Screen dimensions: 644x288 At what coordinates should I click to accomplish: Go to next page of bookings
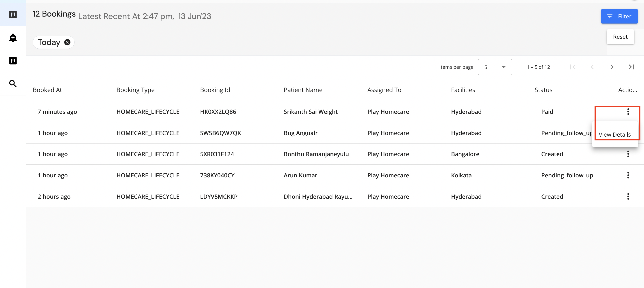tap(612, 67)
